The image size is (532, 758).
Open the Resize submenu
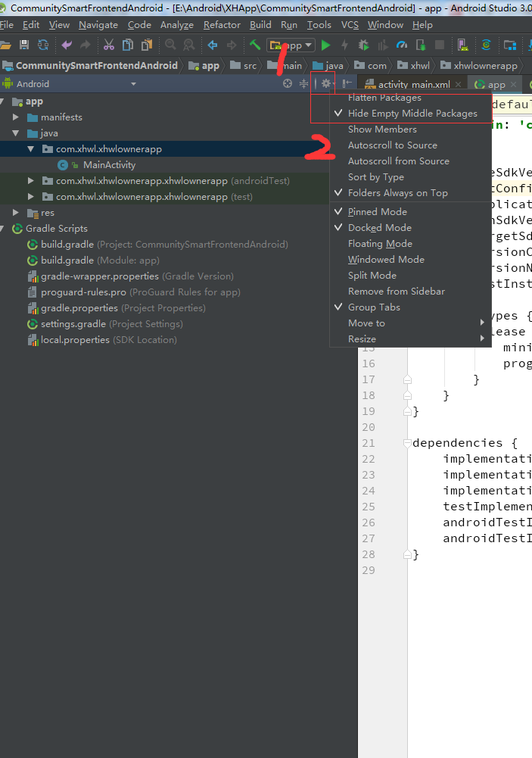coord(410,339)
